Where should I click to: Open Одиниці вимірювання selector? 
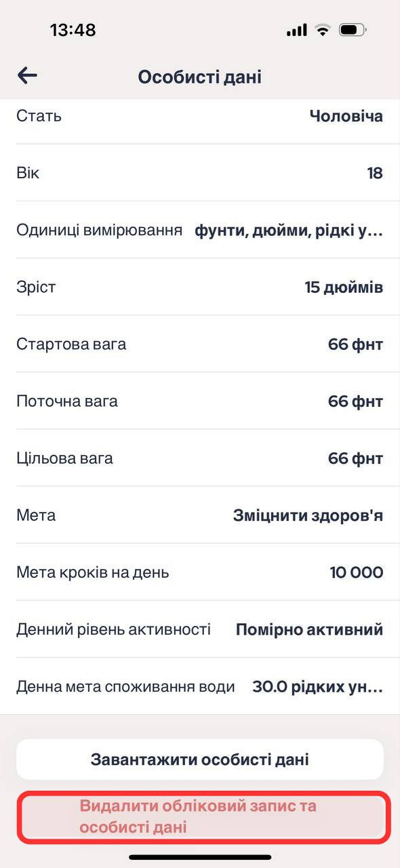[x=200, y=230]
